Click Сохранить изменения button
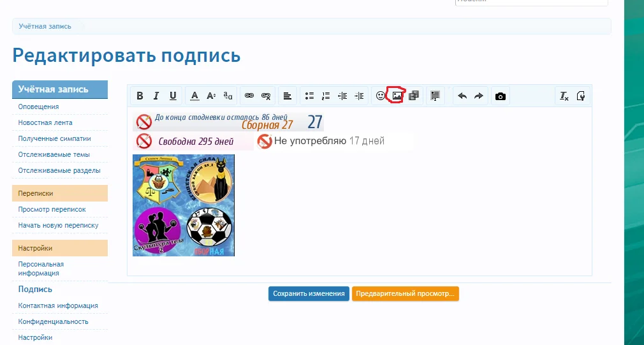This screenshot has height=345, width=644. 309,293
